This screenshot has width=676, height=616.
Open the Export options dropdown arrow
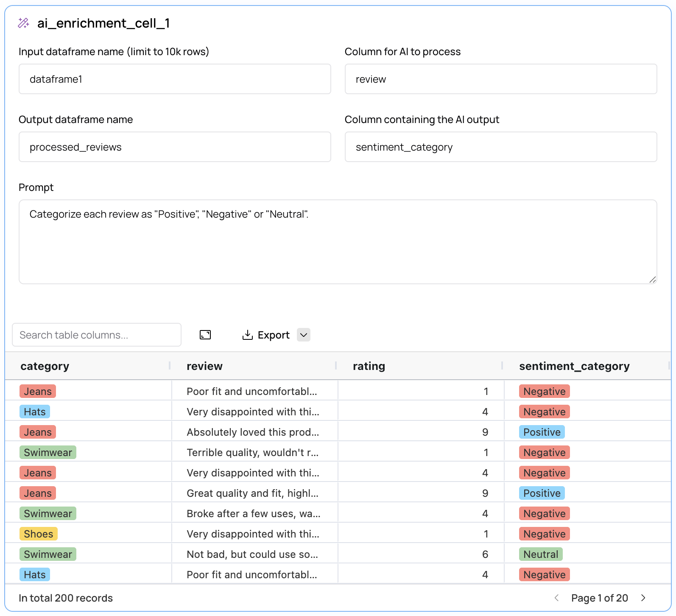[x=304, y=335]
